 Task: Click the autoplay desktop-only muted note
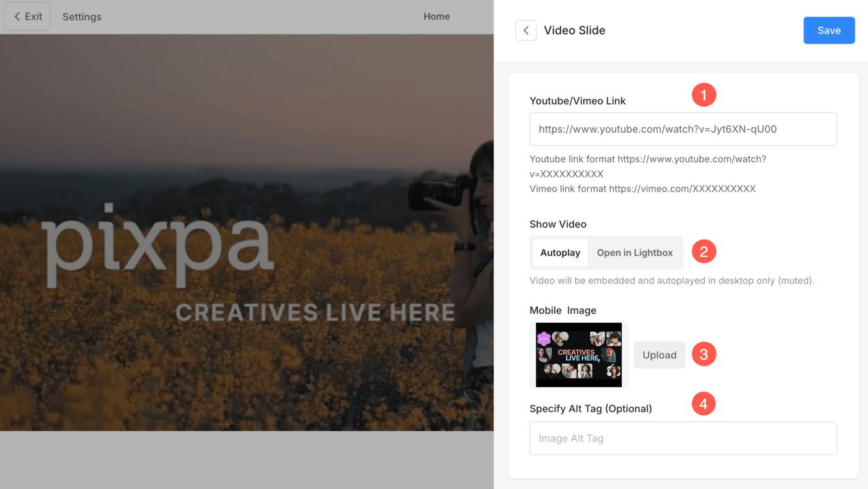point(672,281)
